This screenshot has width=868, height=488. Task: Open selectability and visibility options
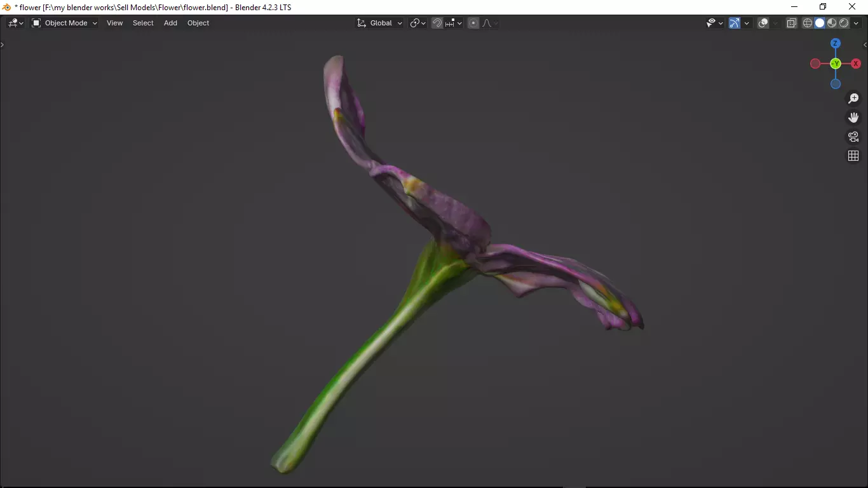pos(715,23)
